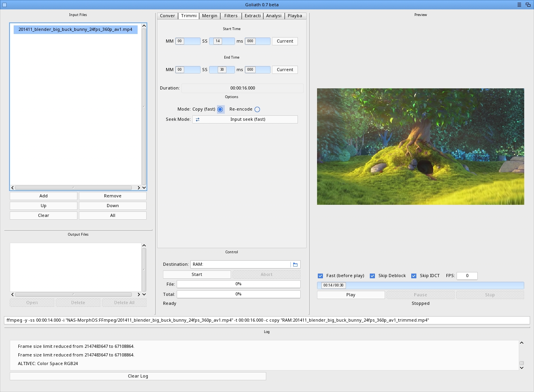This screenshot has height=392, width=534.
Task: Click the preview seek slider
Action: tap(420, 285)
